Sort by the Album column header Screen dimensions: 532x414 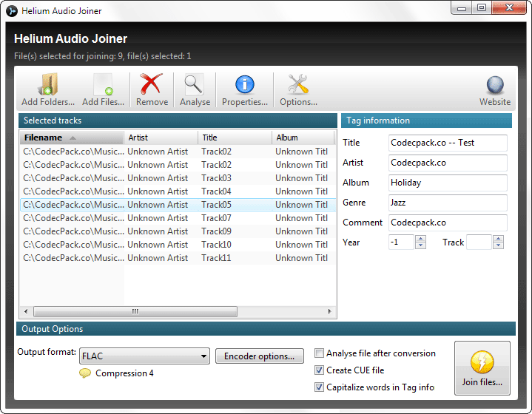pos(303,138)
